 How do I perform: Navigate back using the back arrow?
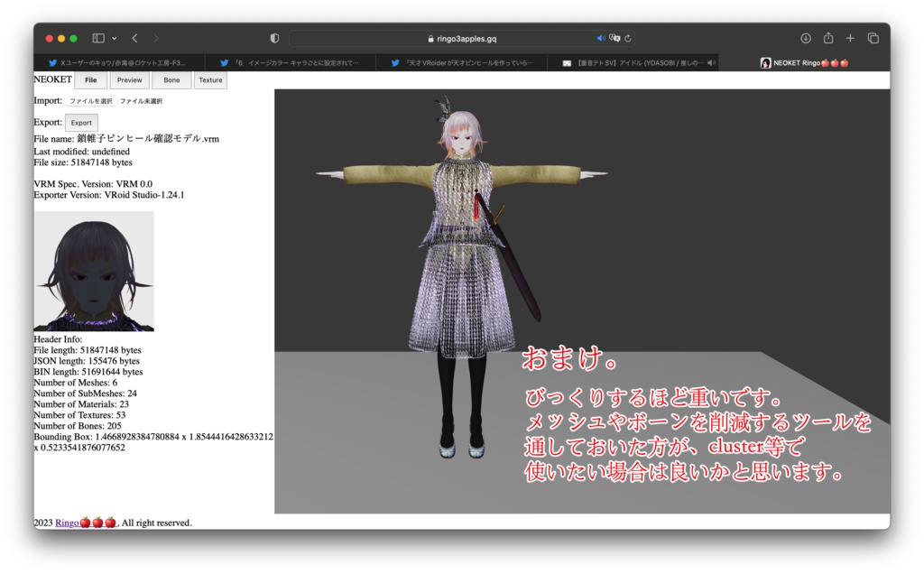134,38
